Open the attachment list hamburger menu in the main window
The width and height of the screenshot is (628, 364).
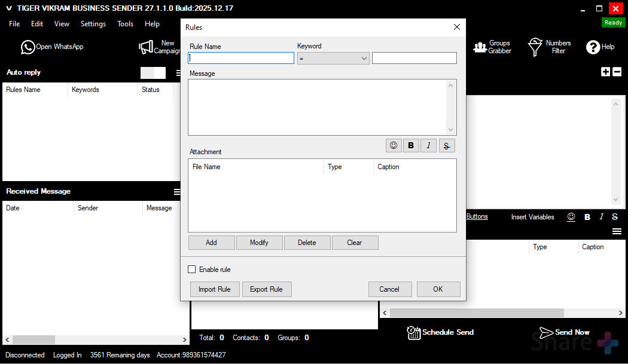point(617,231)
